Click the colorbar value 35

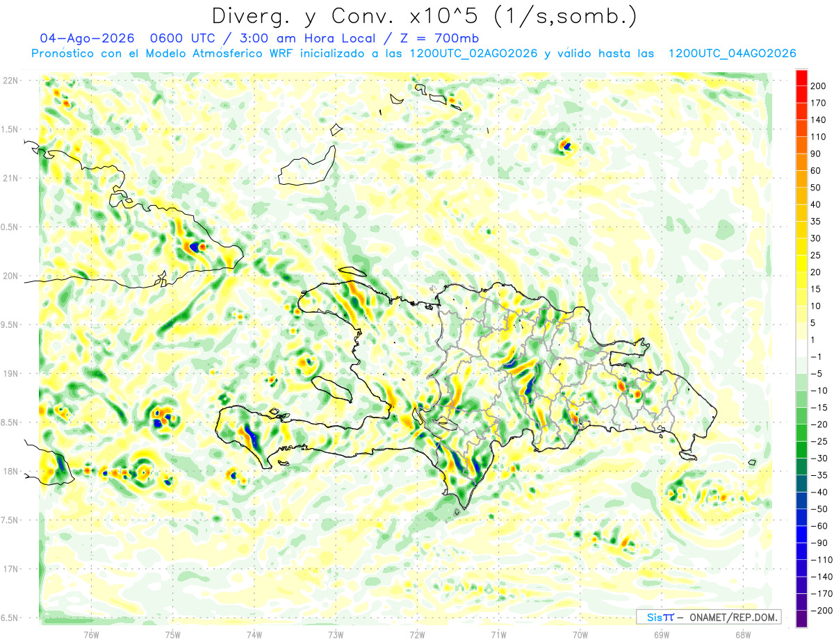coord(817,222)
